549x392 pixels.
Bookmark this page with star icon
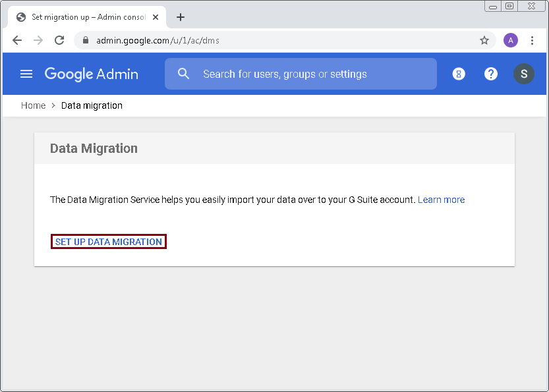click(x=484, y=40)
